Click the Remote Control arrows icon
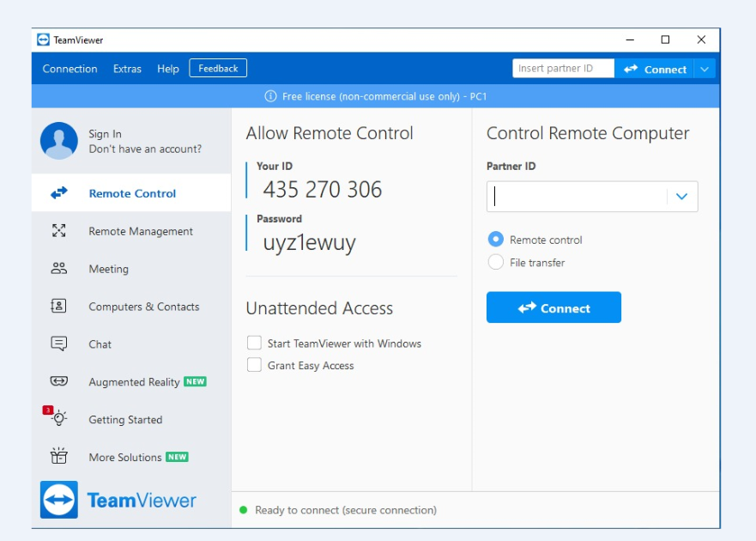Viewport: 756px width, 541px height. point(59,193)
